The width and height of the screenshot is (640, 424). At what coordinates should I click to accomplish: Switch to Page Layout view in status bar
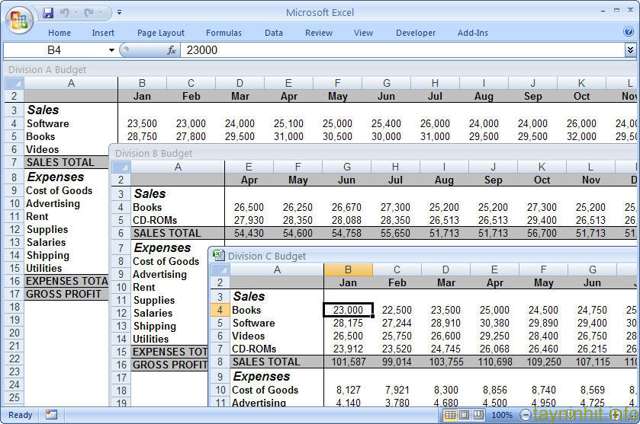tap(465, 414)
